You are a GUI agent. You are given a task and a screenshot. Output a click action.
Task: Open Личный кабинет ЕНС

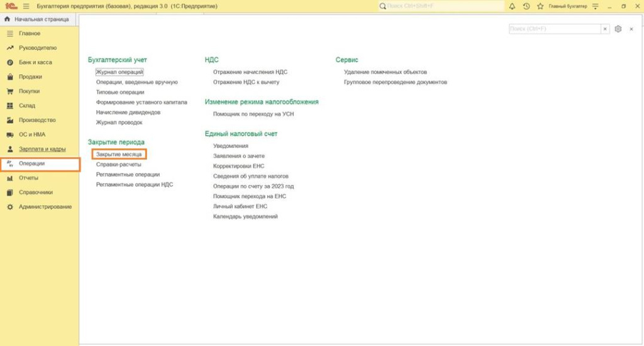pos(240,206)
